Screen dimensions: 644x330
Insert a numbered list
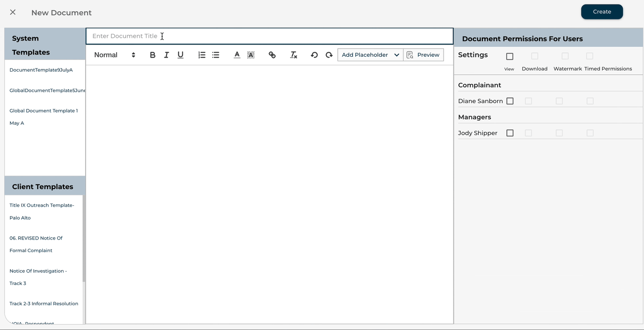coord(202,55)
